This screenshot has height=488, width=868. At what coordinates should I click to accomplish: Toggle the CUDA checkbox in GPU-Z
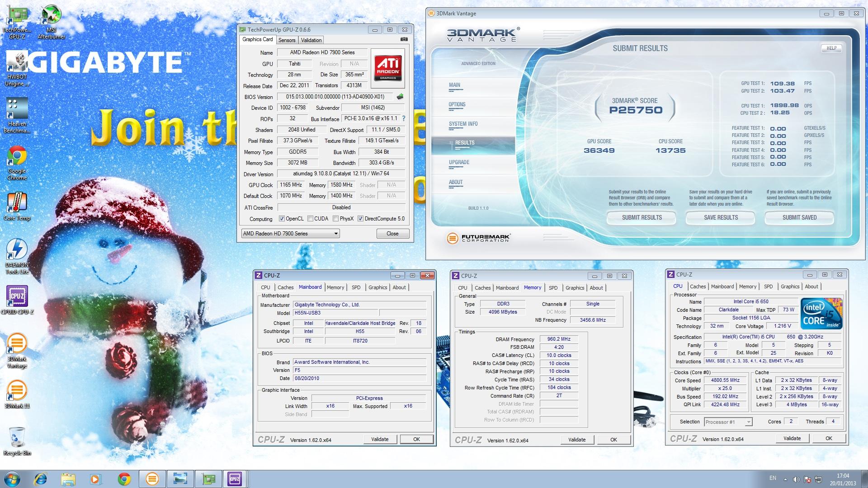coord(310,219)
